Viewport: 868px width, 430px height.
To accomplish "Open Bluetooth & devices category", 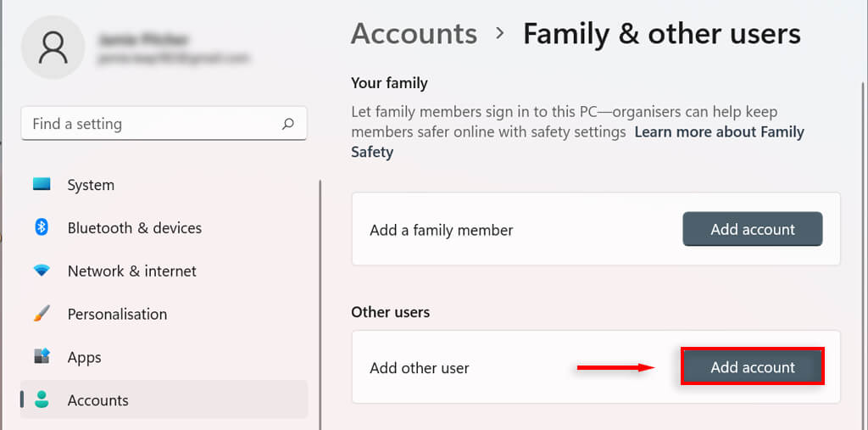I will [134, 228].
